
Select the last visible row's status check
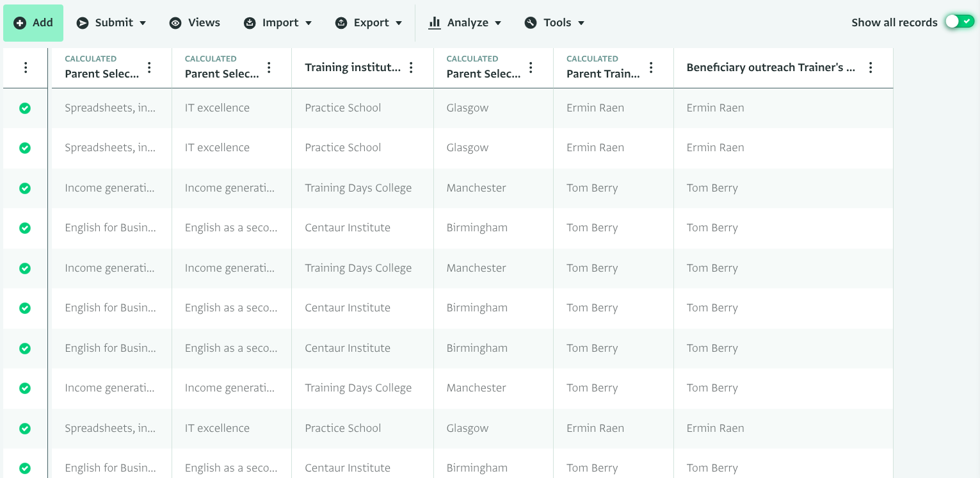[25, 468]
